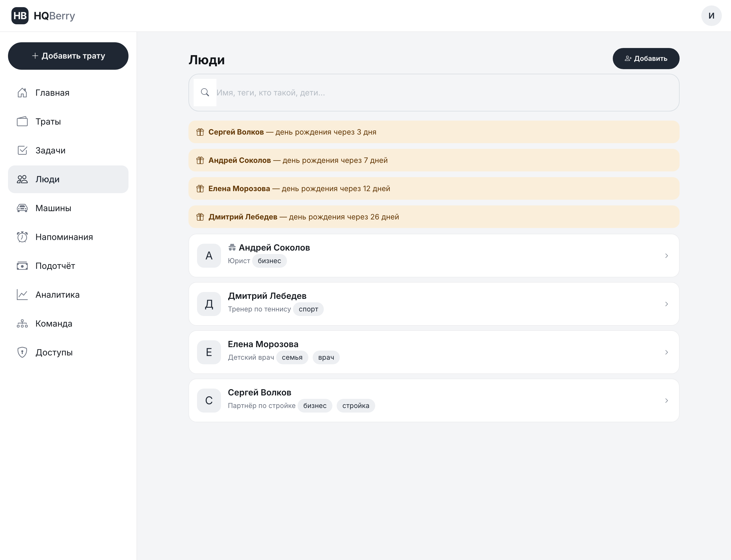
Task: Select Люди in the sidebar menu
Action: tap(68, 179)
